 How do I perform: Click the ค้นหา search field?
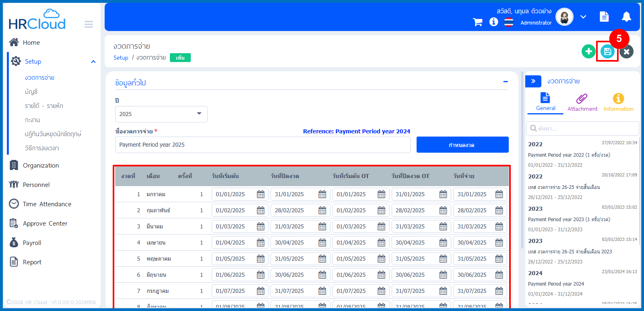(582, 129)
